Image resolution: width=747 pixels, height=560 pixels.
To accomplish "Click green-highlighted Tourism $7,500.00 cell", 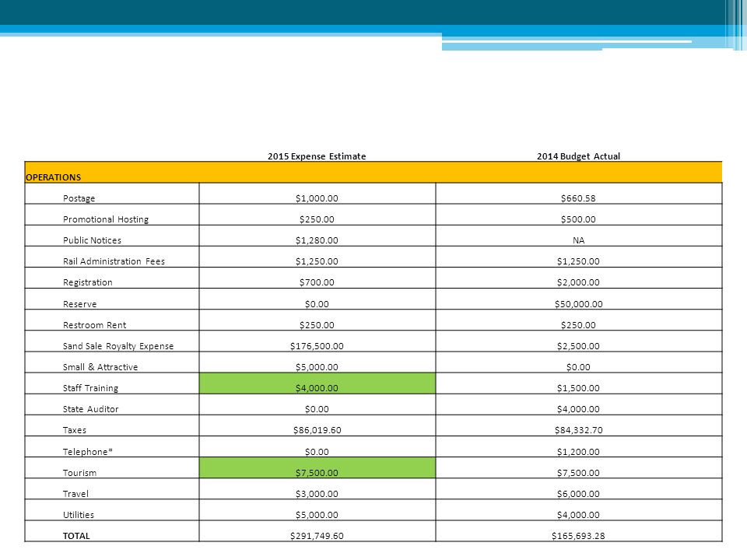I will coord(317,467).
